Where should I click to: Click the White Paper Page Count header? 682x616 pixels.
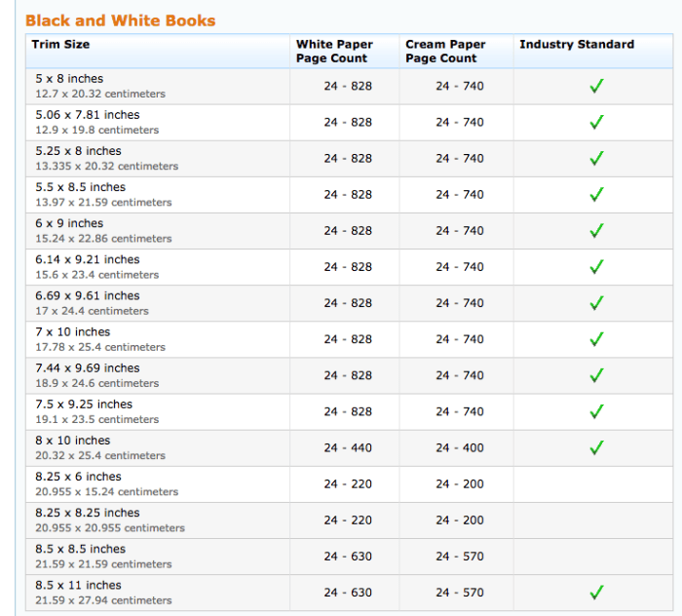click(x=334, y=52)
